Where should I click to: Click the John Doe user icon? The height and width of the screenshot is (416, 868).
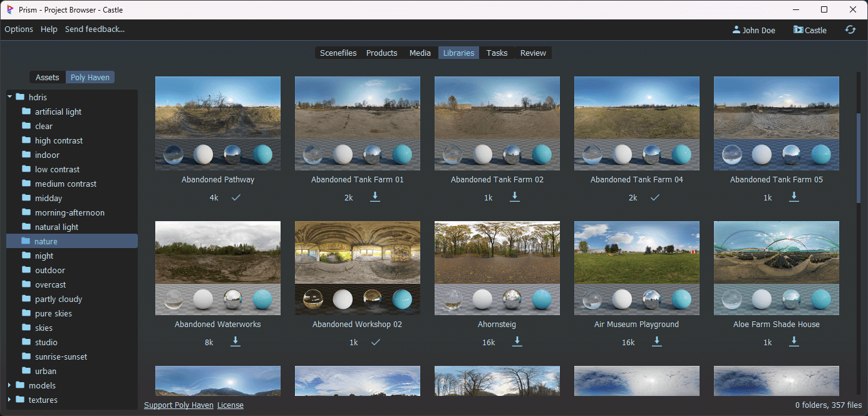(x=736, y=29)
